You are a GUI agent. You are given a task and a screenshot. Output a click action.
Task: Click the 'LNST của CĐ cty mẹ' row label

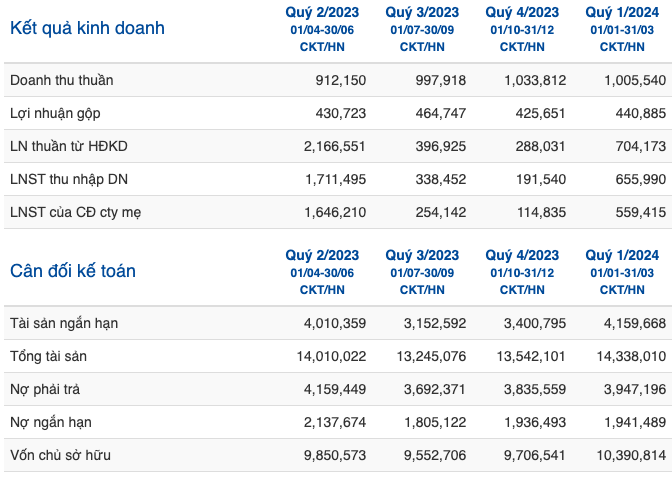coord(75,212)
